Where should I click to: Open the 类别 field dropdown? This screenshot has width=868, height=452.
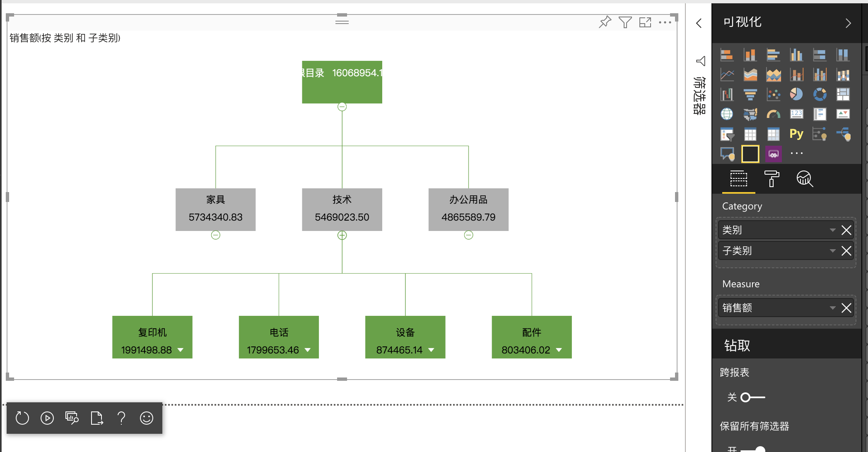pyautogui.click(x=832, y=230)
